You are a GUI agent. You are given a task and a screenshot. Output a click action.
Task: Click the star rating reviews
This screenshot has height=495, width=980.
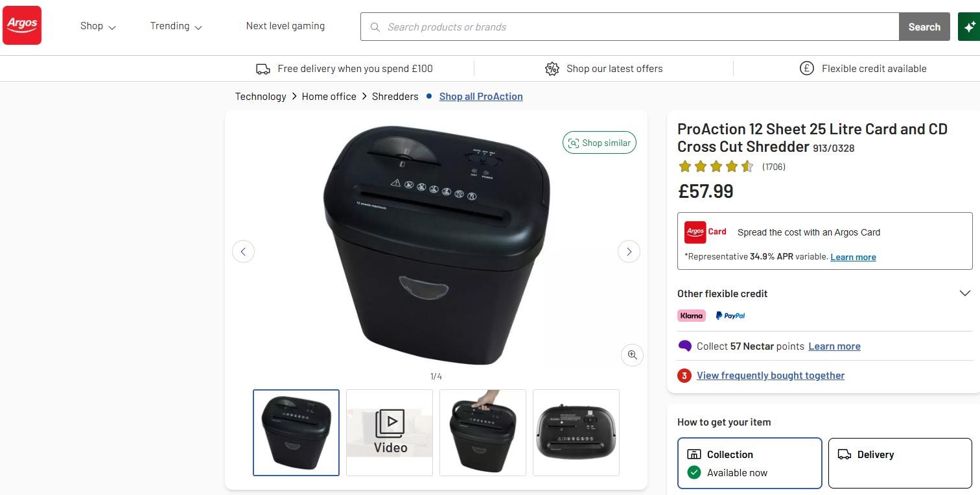pos(716,167)
